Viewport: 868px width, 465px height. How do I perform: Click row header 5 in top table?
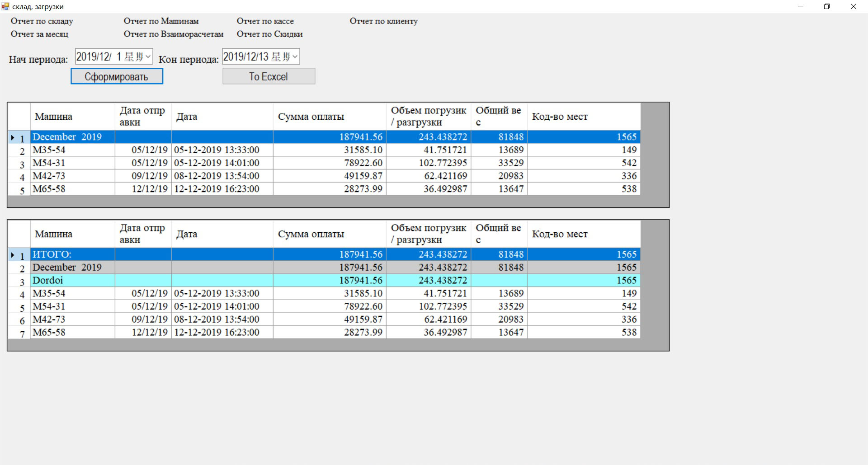pyautogui.click(x=19, y=190)
